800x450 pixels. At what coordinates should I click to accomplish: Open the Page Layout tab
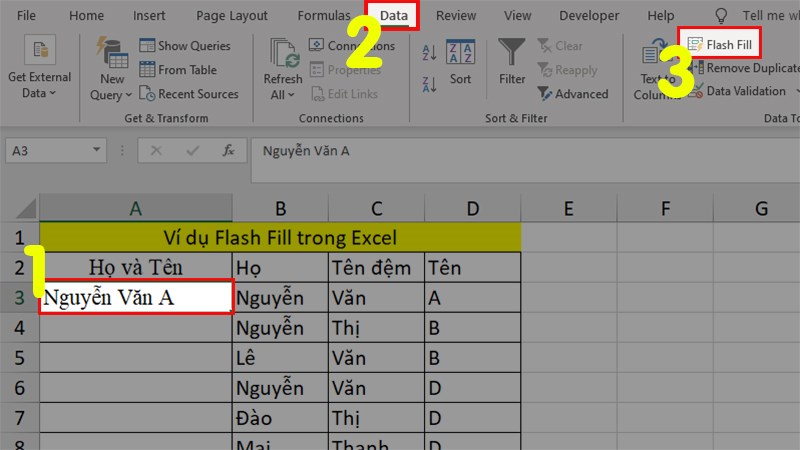pyautogui.click(x=232, y=16)
